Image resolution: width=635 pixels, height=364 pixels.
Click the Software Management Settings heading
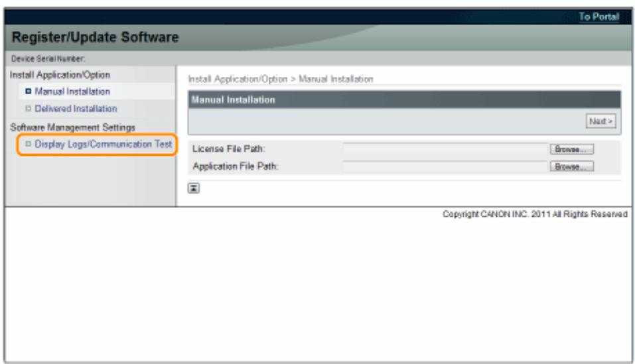point(72,127)
